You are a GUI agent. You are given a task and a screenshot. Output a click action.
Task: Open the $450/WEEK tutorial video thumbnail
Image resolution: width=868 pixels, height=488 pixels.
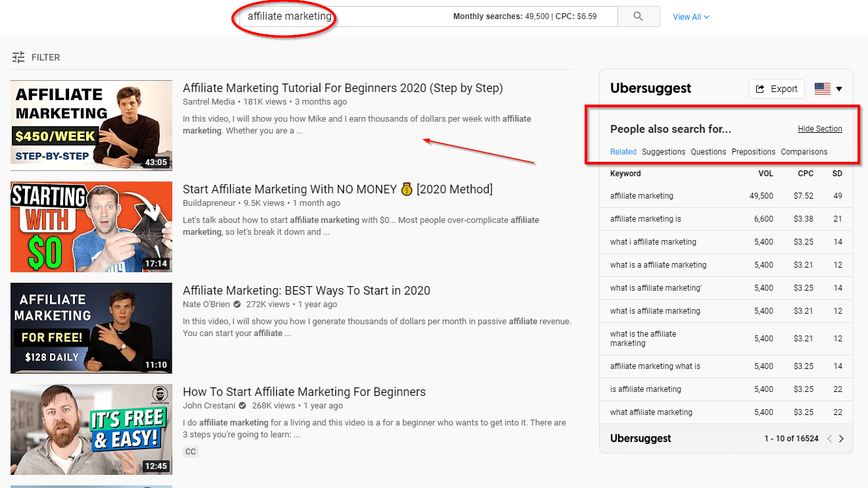[x=91, y=126]
